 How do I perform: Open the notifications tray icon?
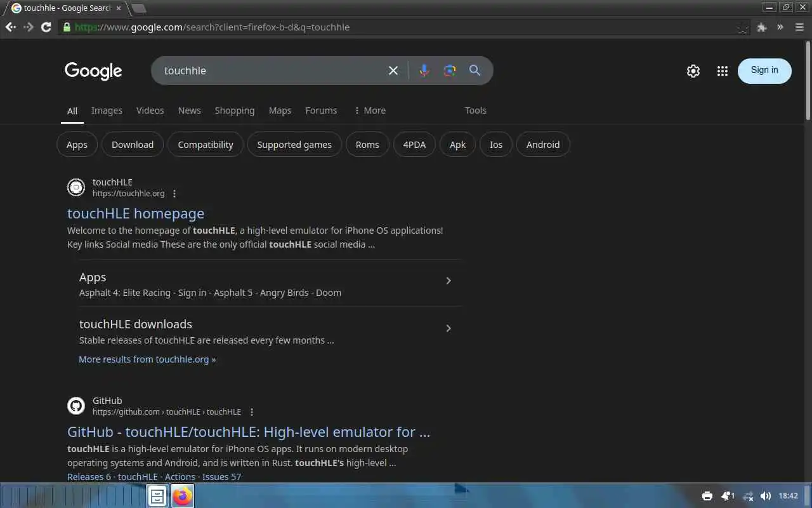point(727,496)
